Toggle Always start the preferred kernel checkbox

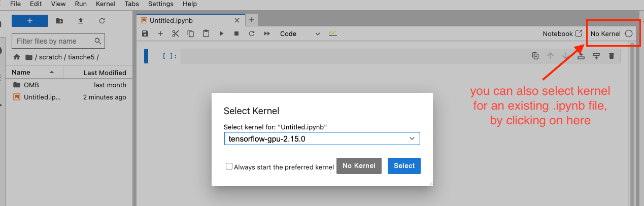point(229,166)
